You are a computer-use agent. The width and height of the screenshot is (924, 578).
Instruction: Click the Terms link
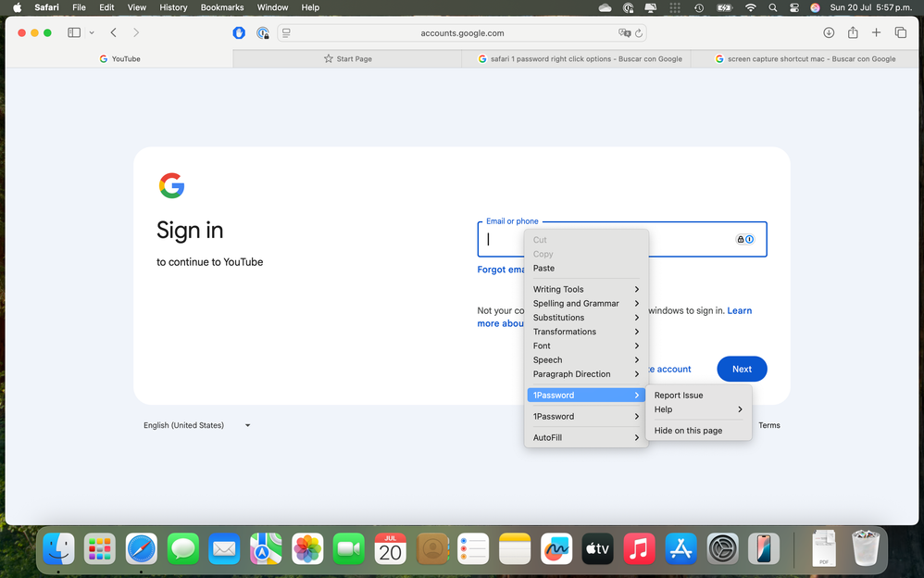[x=769, y=425]
